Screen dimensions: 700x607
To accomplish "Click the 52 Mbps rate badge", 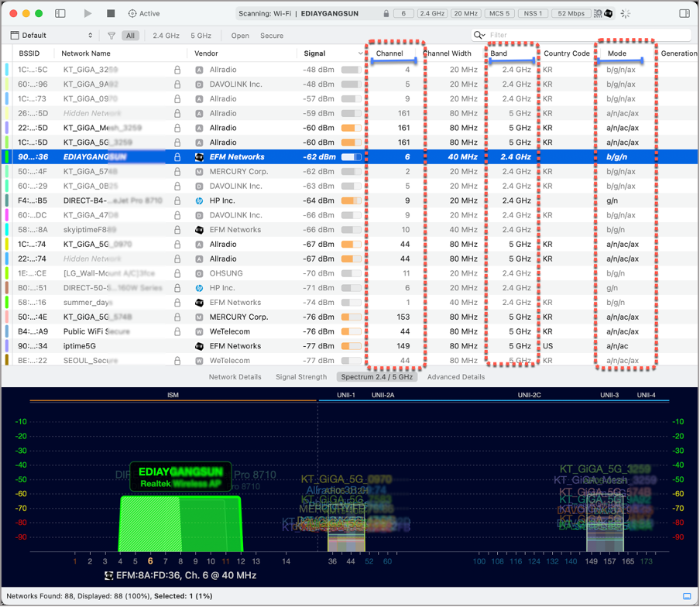I will 571,13.
